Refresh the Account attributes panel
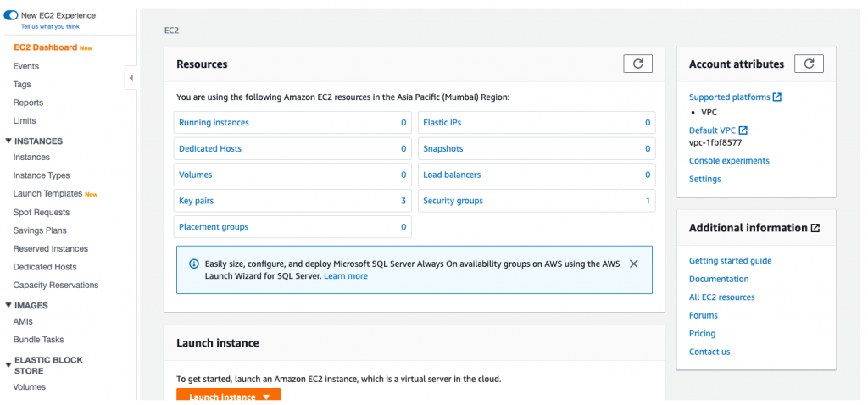Image resolution: width=868 pixels, height=405 pixels. (x=809, y=64)
